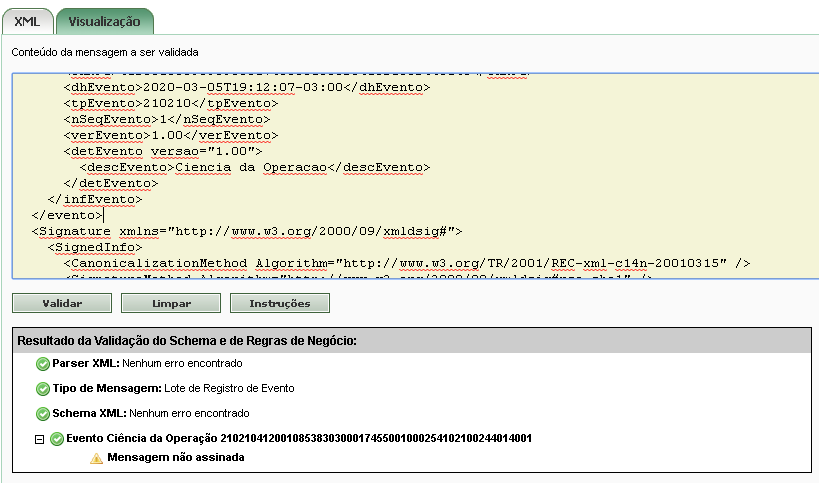Click the SignedInfo tag line

click(95, 248)
